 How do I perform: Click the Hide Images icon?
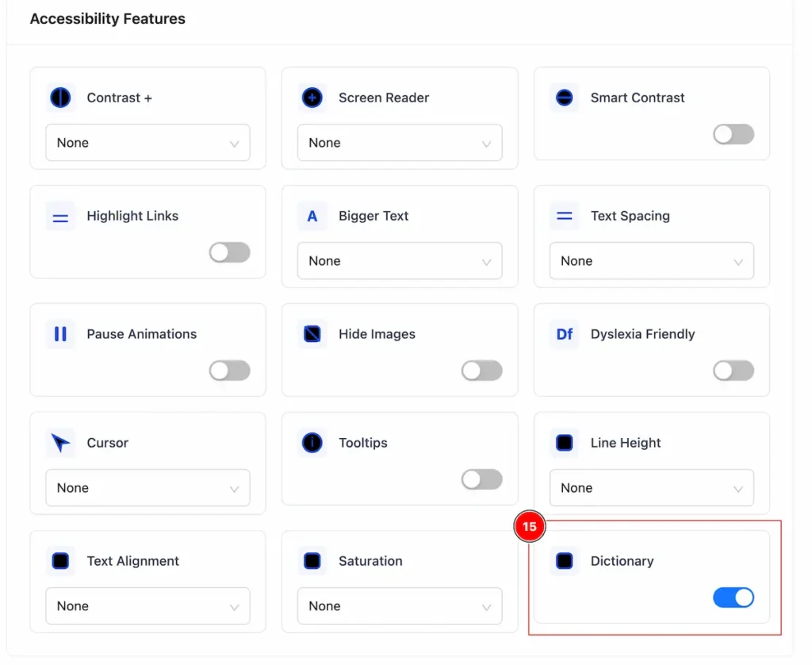(312, 334)
